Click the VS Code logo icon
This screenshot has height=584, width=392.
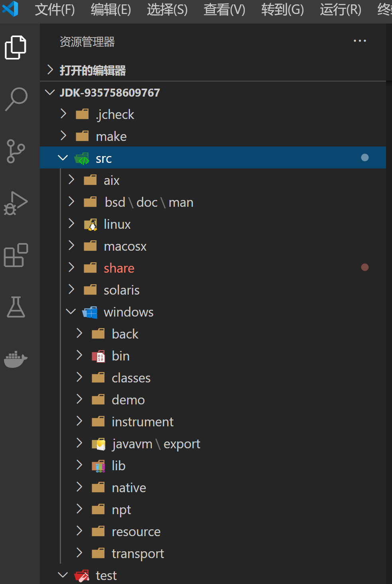[x=10, y=9]
